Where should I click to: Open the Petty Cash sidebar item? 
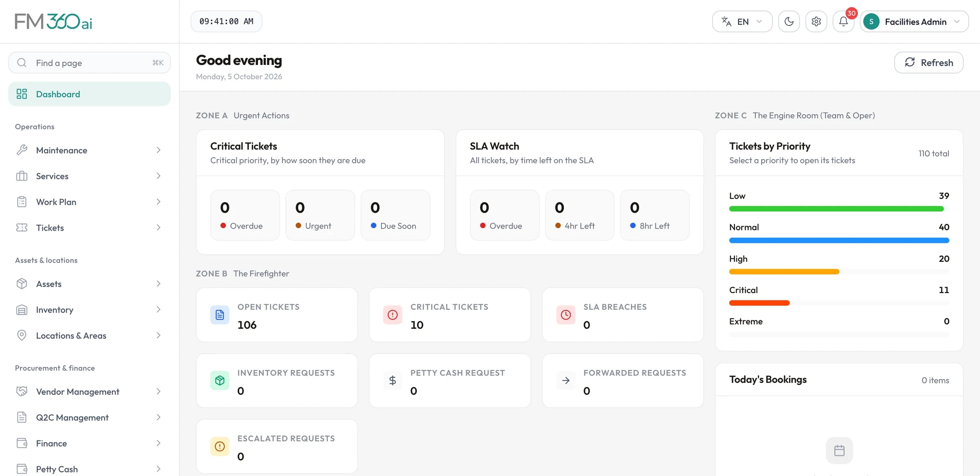[89, 469]
